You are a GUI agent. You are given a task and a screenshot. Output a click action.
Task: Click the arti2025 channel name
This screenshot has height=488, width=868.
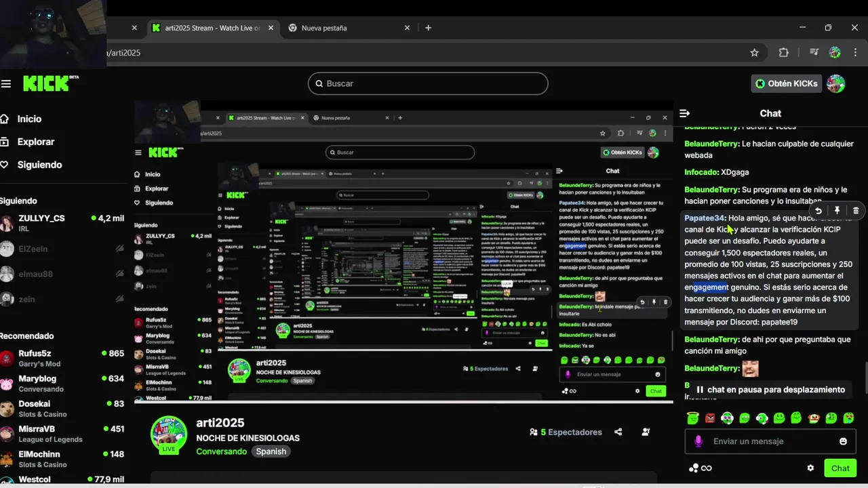[220, 423]
